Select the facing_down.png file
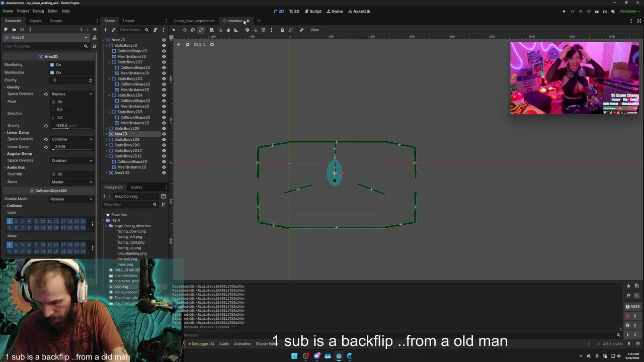 (x=131, y=231)
